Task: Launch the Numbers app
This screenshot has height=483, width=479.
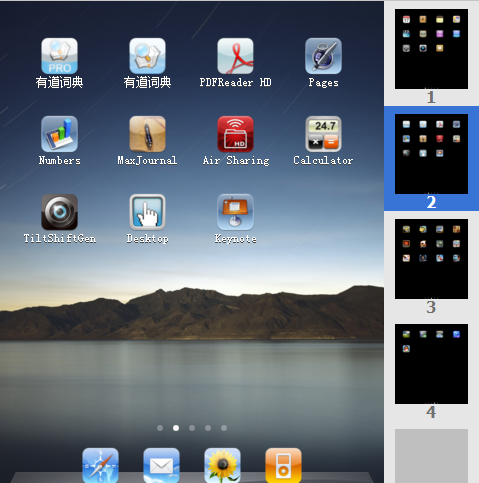Action: (x=59, y=134)
